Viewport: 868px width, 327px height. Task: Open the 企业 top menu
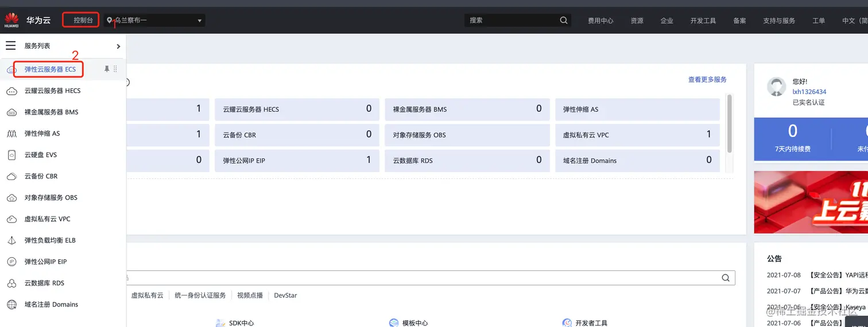point(666,21)
